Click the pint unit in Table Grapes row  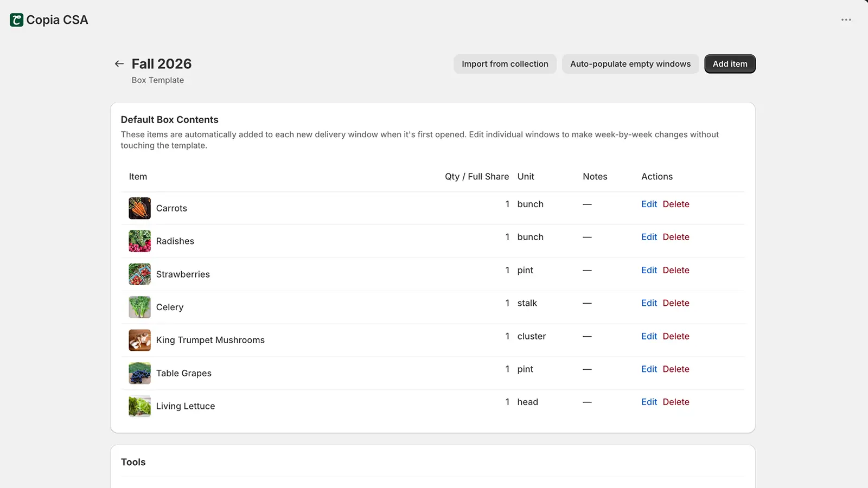[525, 369]
